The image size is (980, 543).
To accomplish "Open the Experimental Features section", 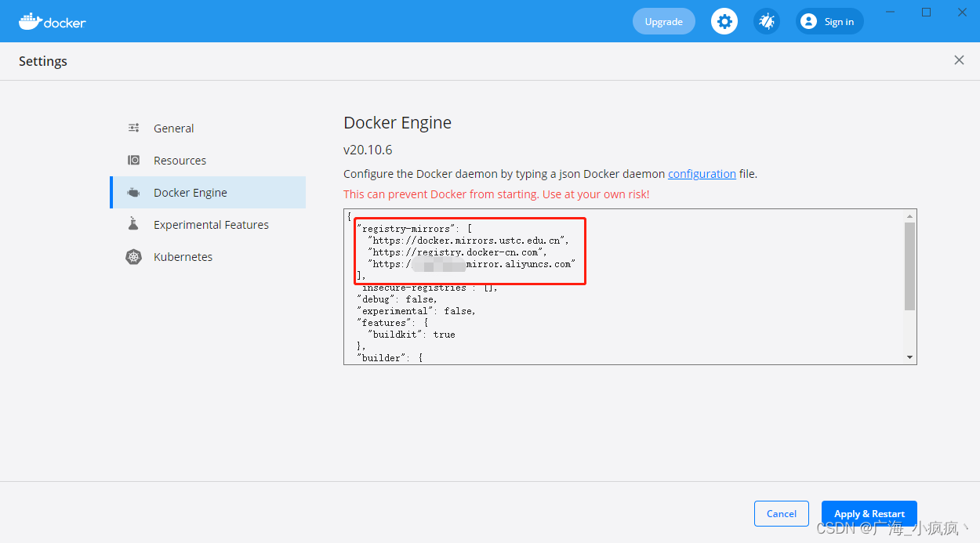I will (x=212, y=224).
